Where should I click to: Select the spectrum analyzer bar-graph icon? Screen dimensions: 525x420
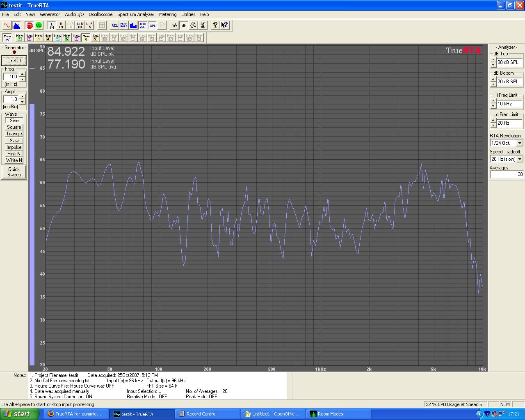coord(17,25)
